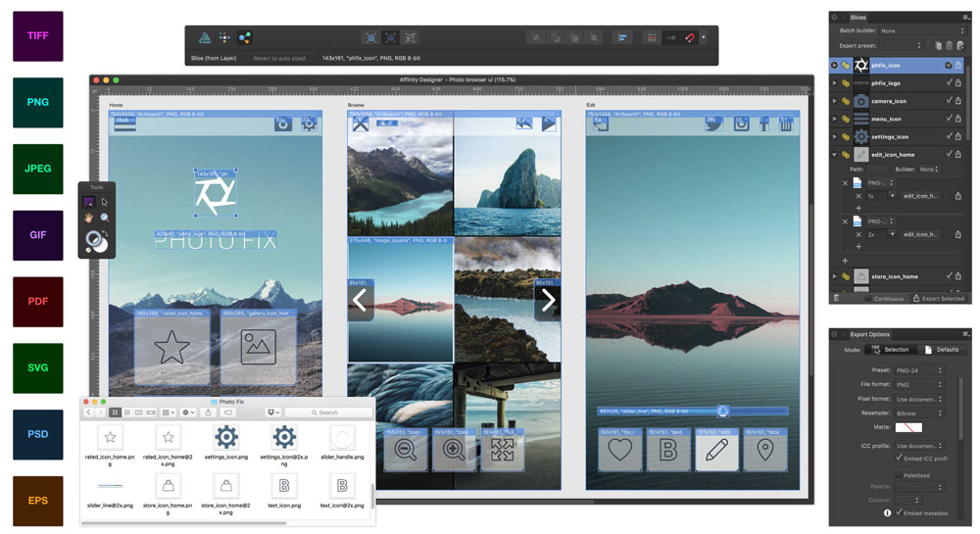Screen dimensions: 980x534
Task: Enable the Continuous export checkbox
Action: click(x=868, y=299)
